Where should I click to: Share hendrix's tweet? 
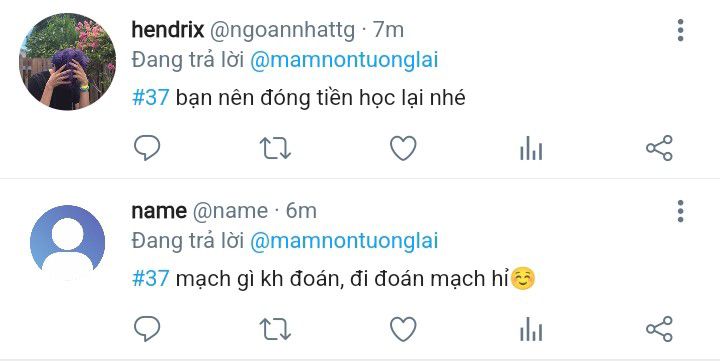(659, 148)
